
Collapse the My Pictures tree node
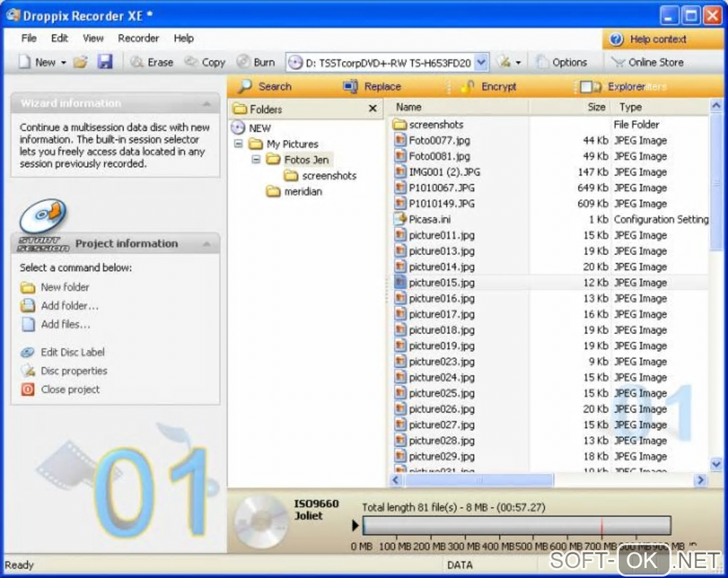pyautogui.click(x=238, y=143)
